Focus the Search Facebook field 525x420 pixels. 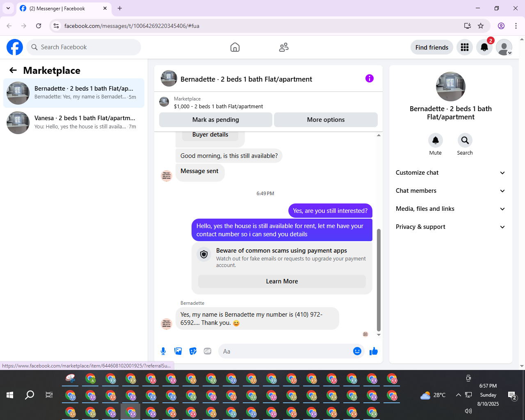point(84,47)
